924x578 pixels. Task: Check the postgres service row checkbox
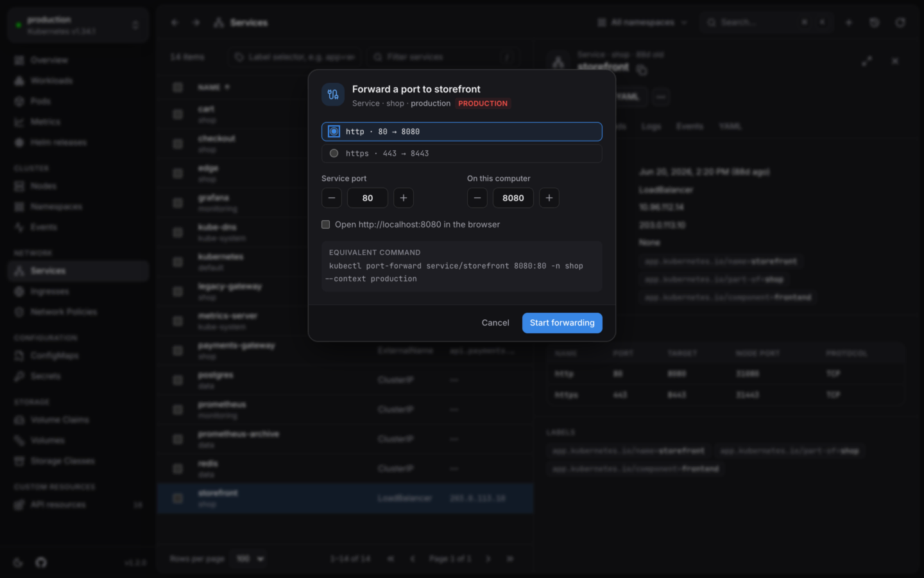(x=178, y=380)
